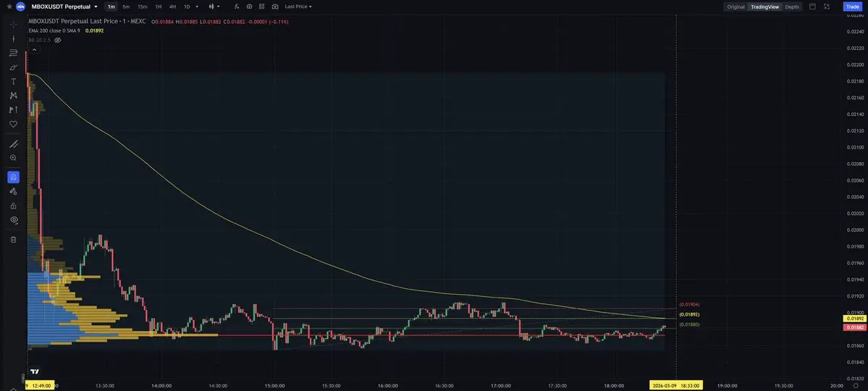Click the 12:49:00 time axis label
The height and width of the screenshot is (391, 868).
point(40,385)
